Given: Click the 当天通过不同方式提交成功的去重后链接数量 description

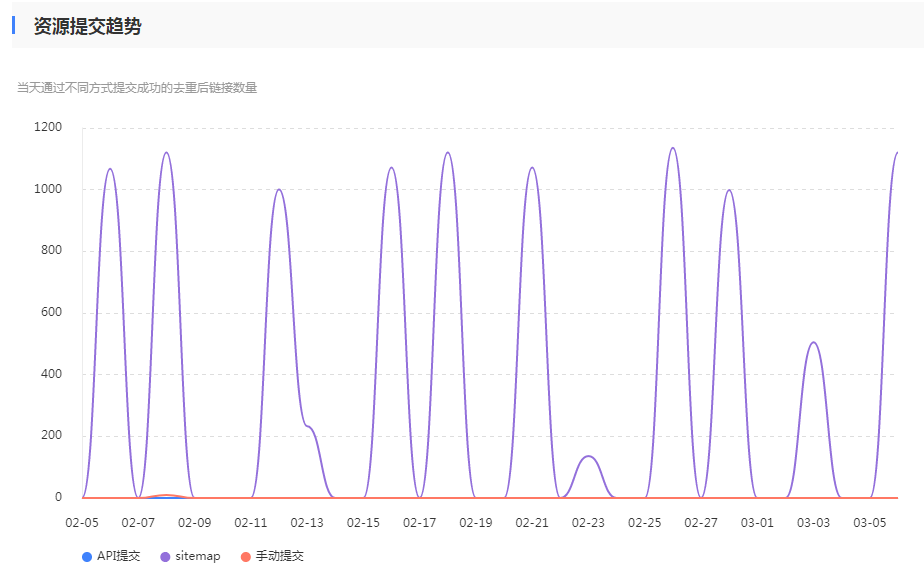Looking at the screenshot, I should pyautogui.click(x=137, y=88).
